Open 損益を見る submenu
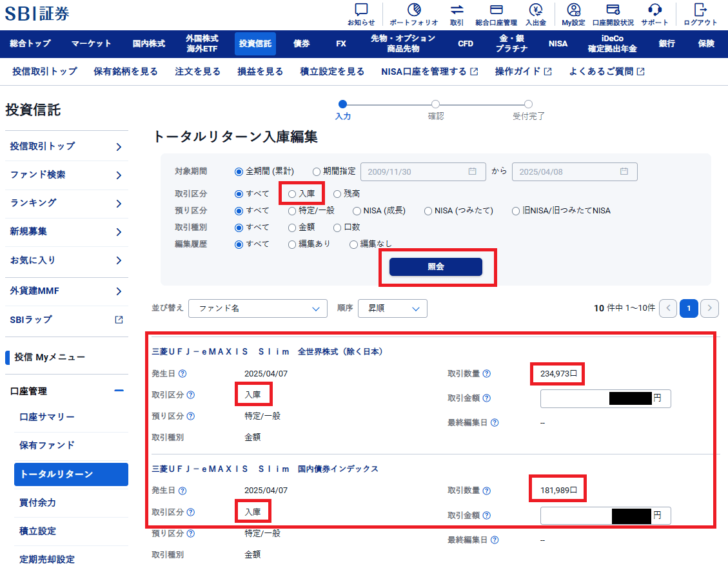Viewport: 728px width, 566px height. (x=260, y=72)
